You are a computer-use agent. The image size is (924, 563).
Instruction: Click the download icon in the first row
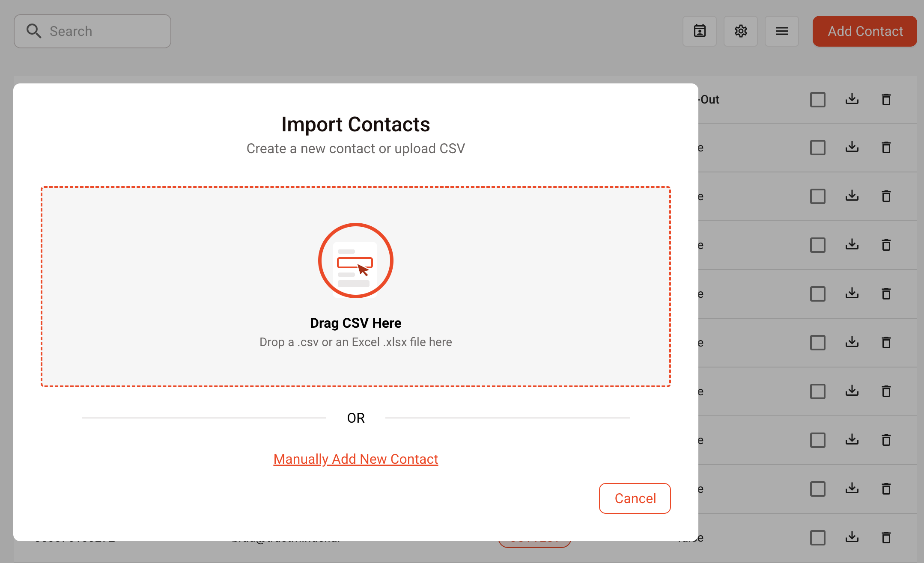pyautogui.click(x=852, y=99)
